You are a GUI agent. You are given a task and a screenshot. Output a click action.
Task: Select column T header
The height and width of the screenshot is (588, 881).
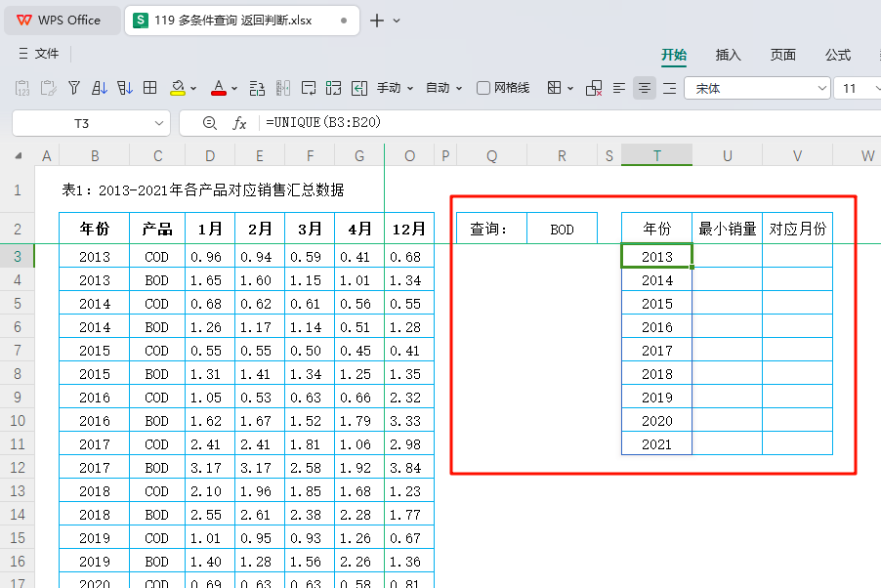(x=656, y=155)
